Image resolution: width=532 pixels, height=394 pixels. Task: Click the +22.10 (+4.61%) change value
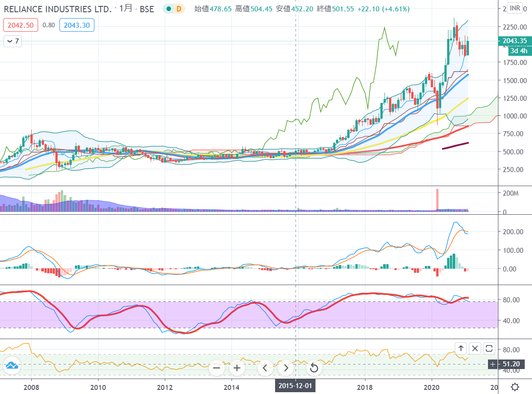(384, 9)
